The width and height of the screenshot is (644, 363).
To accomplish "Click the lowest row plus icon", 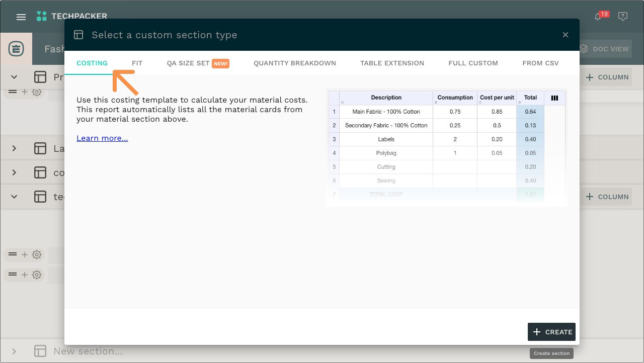I will coord(25,275).
